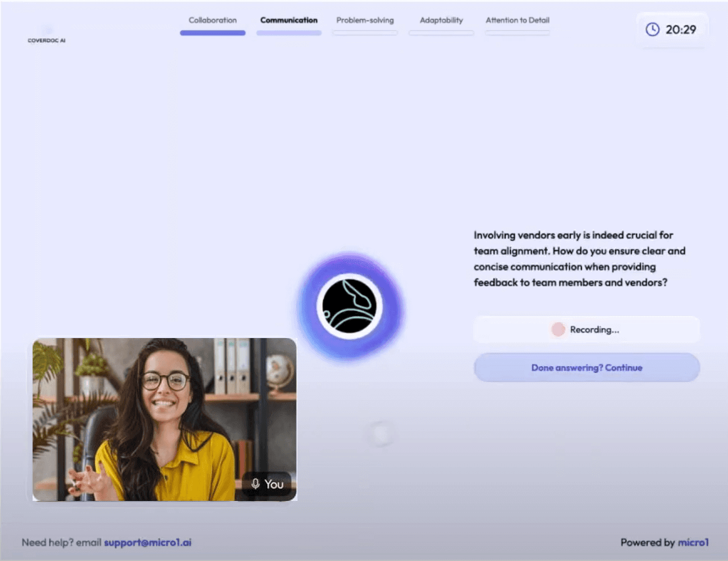Click the CoverDoc AI logo

pos(47,36)
